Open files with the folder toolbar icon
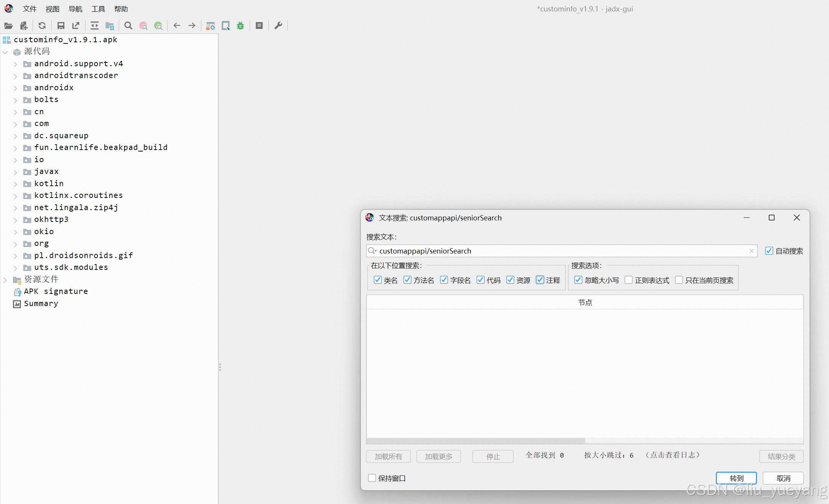 coord(8,26)
